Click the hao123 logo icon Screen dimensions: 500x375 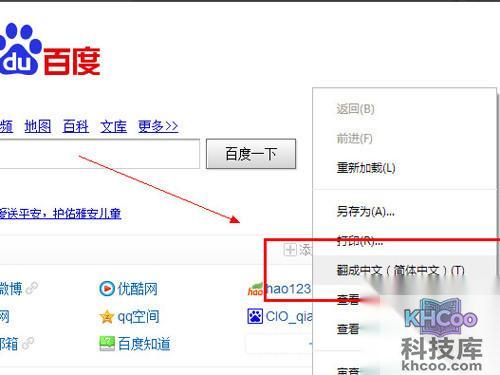pos(256,289)
